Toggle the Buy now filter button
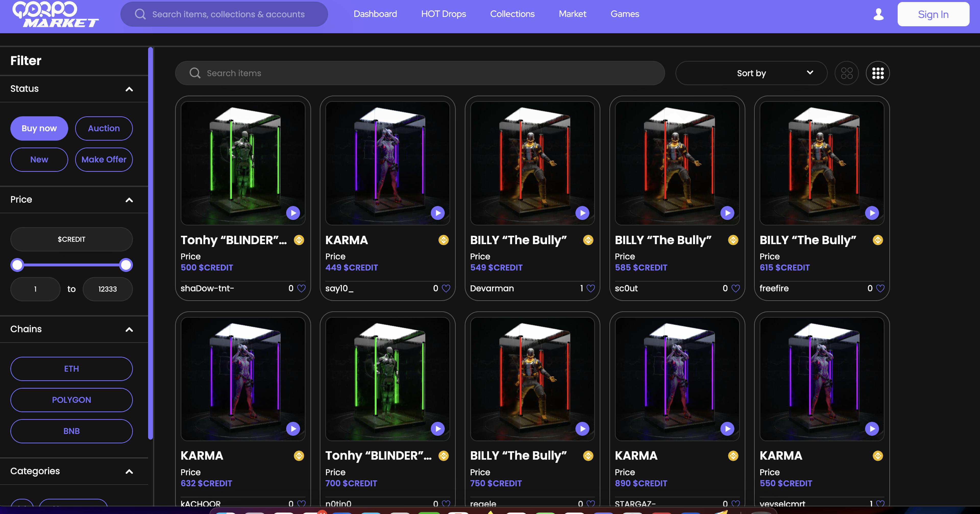This screenshot has width=980, height=514. [39, 128]
